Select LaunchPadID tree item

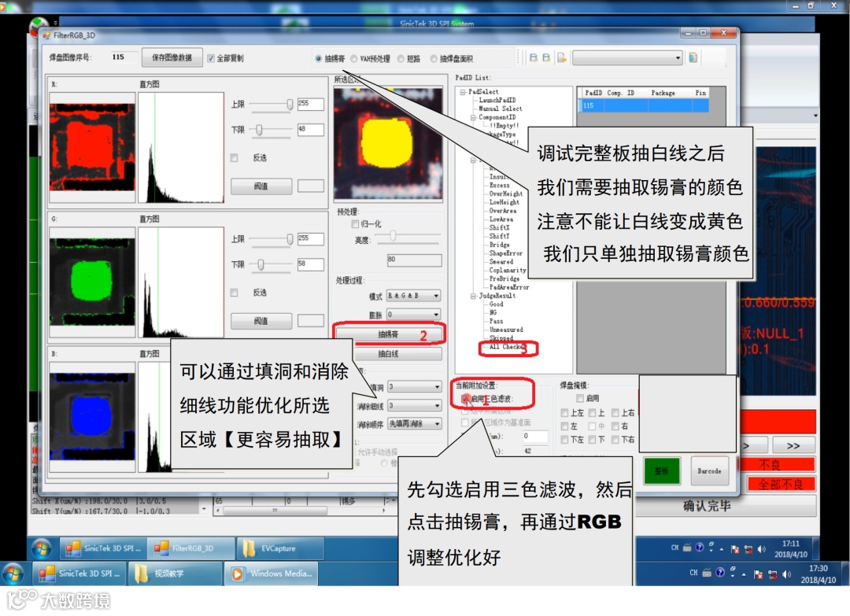[x=497, y=100]
